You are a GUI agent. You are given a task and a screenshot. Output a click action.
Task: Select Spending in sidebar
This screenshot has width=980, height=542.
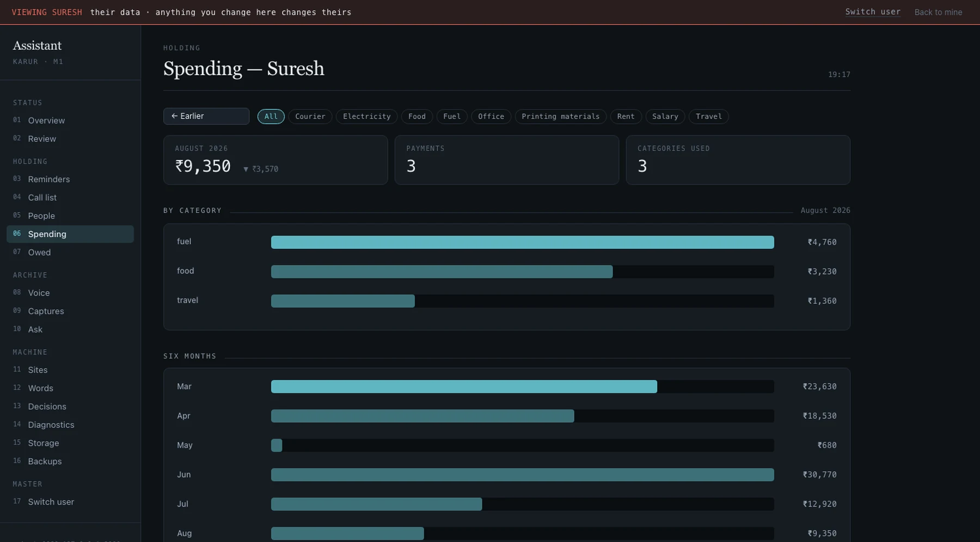pyautogui.click(x=70, y=234)
